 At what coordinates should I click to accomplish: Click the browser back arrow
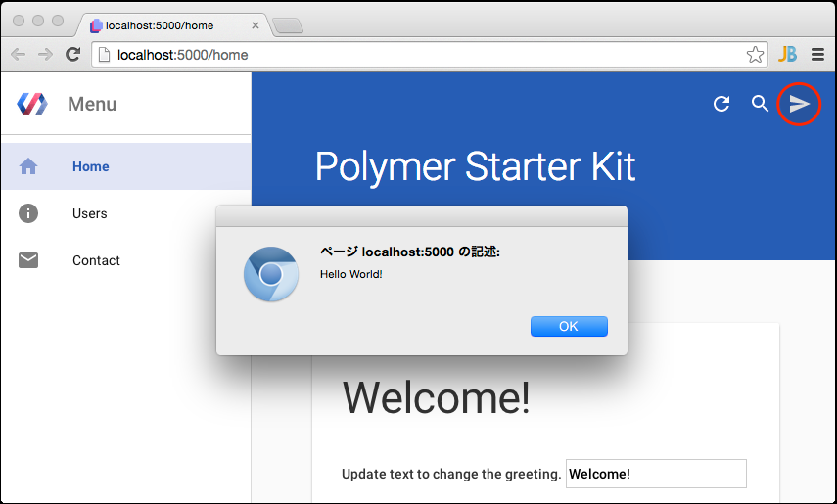19,54
